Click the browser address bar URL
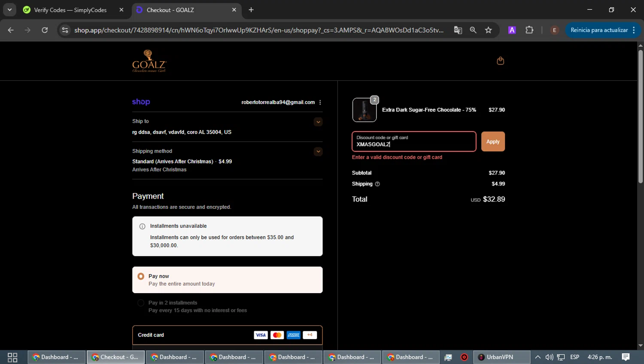Image resolution: width=644 pixels, height=364 pixels. [259, 30]
